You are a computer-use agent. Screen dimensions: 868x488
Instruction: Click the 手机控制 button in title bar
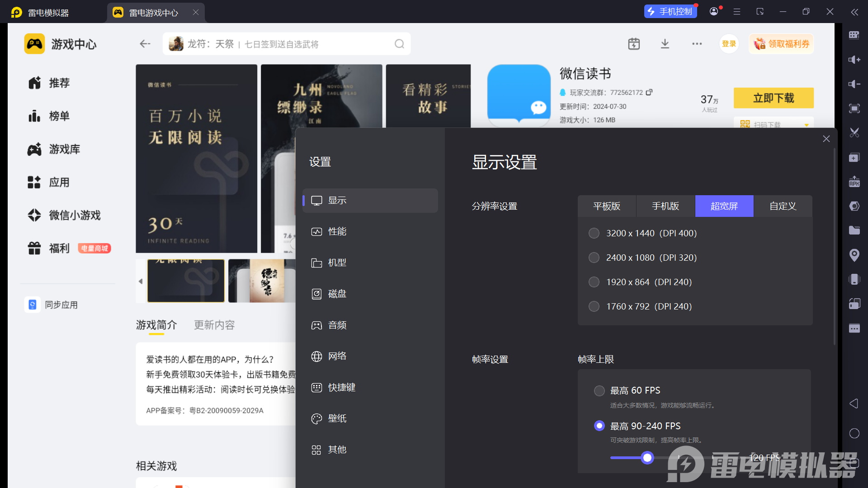click(x=670, y=11)
